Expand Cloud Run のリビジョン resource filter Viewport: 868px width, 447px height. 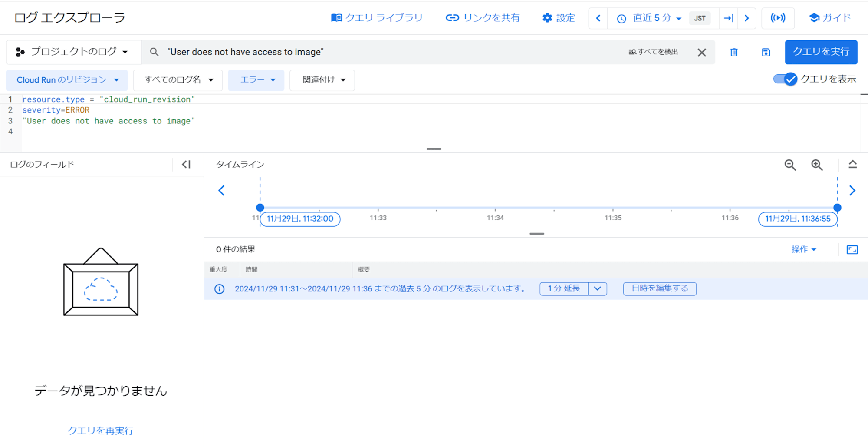coord(67,80)
